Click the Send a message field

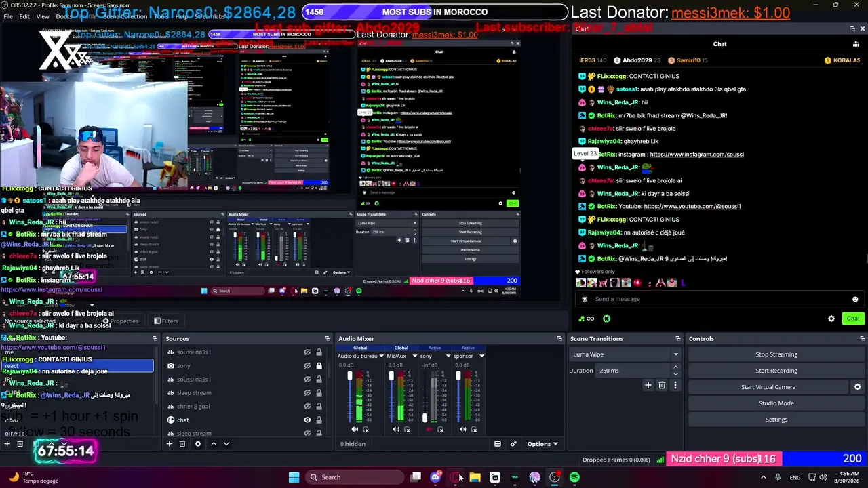pyautogui.click(x=719, y=299)
